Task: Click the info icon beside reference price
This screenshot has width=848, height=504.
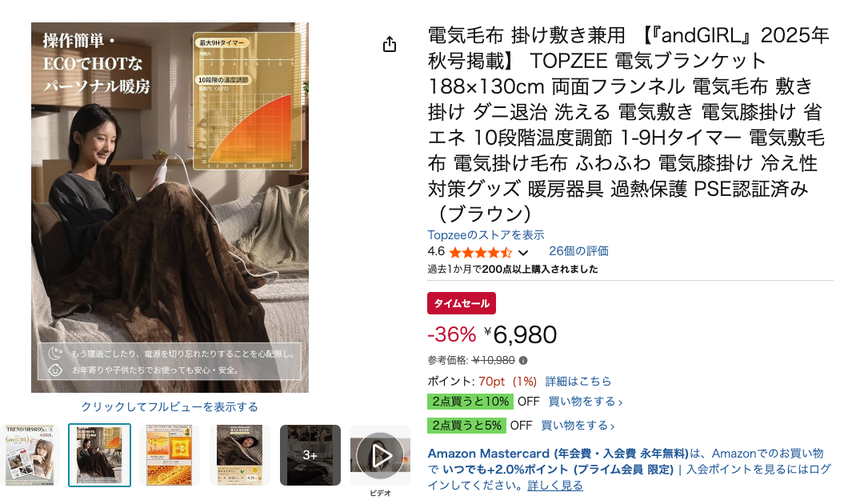Action: 523,360
